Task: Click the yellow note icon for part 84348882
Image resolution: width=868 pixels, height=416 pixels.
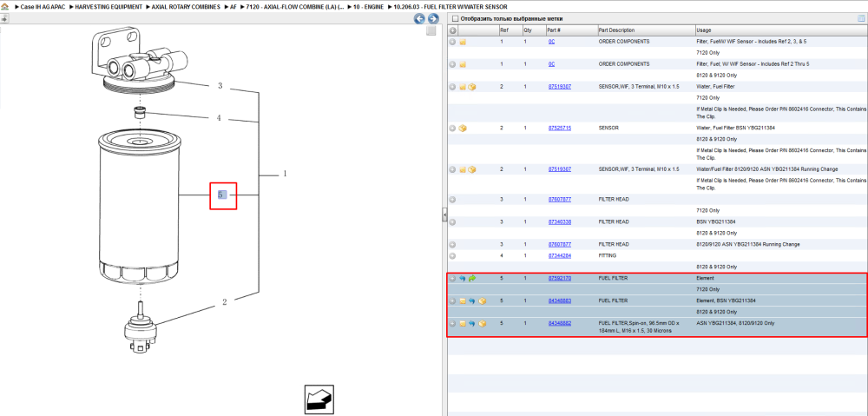Action: pyautogui.click(x=463, y=323)
